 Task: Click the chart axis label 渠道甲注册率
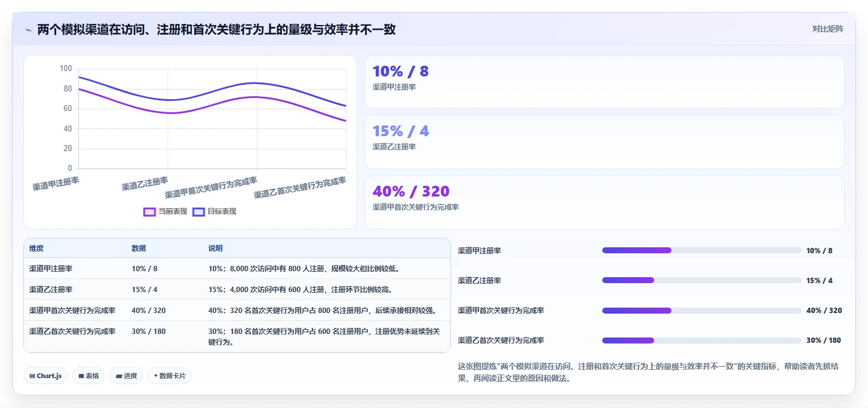coord(56,184)
